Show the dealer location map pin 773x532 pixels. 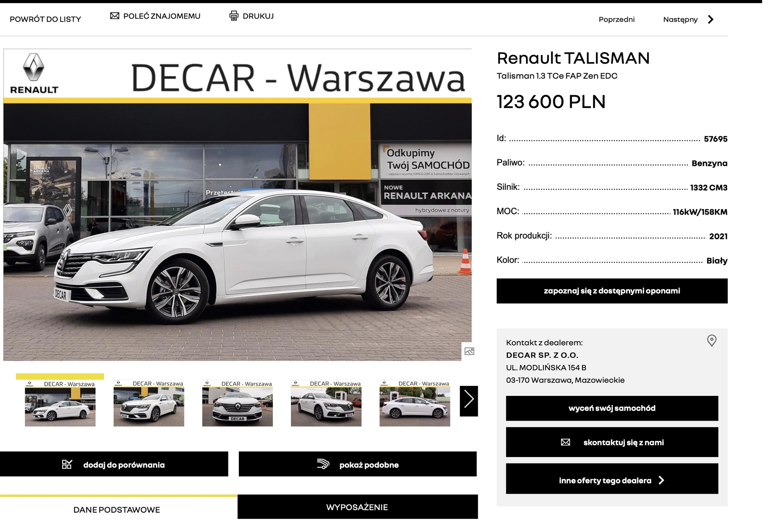[712, 341]
